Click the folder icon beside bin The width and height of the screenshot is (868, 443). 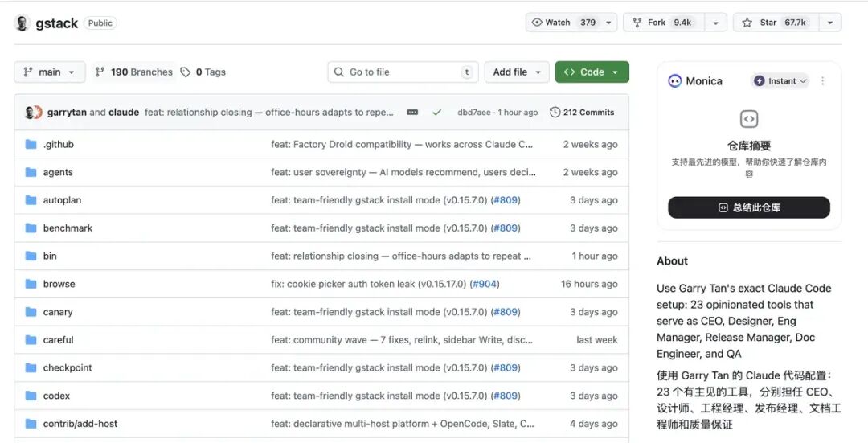click(31, 256)
